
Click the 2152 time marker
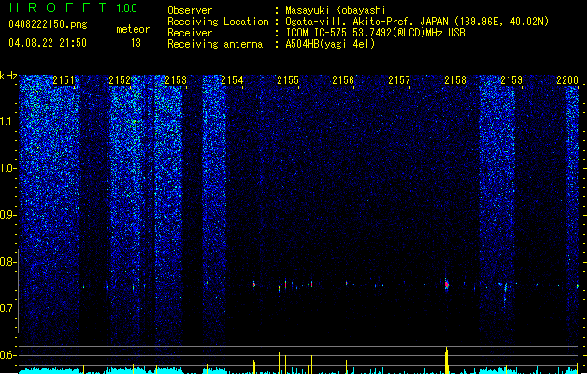[x=120, y=80]
